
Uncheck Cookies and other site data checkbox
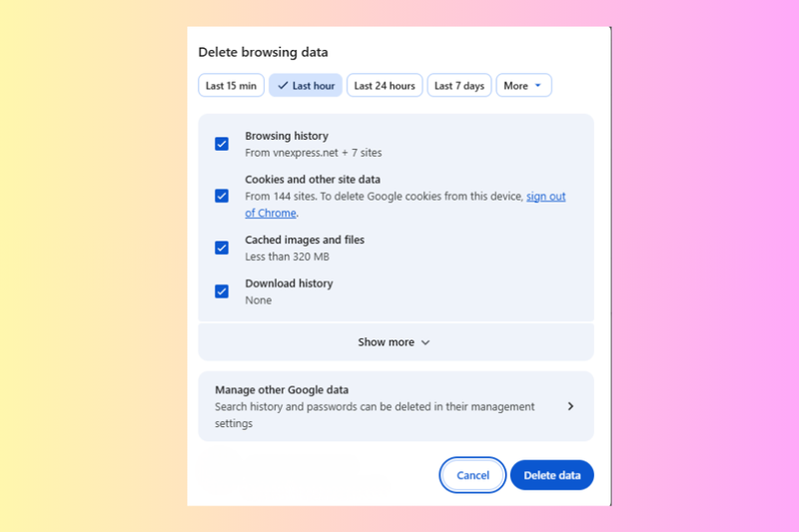pos(222,196)
